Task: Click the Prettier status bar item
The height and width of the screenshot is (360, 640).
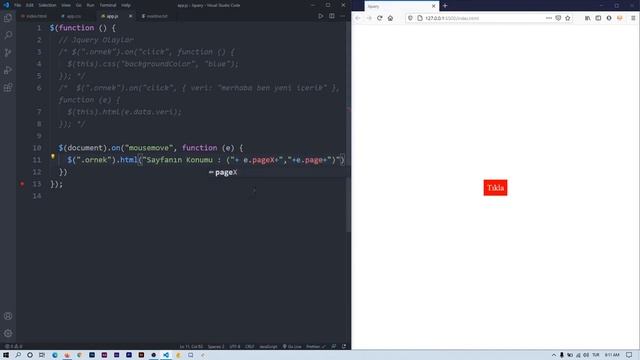Action: pos(316,347)
